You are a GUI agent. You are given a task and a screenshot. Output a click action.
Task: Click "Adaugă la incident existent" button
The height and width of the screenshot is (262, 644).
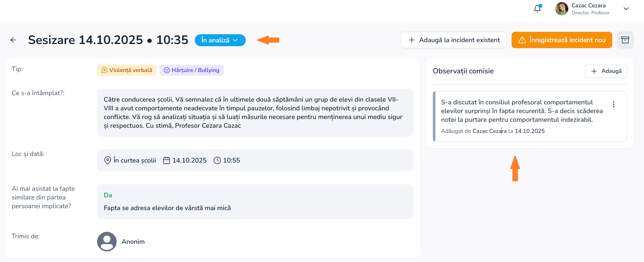454,40
